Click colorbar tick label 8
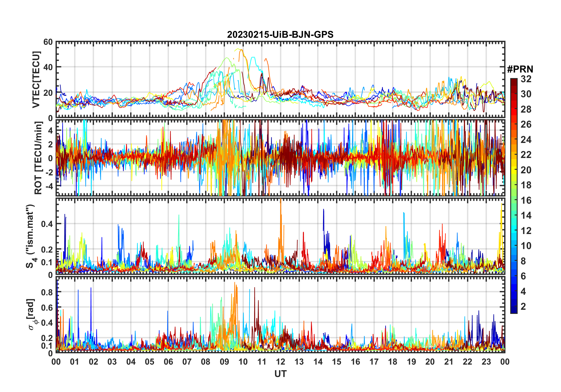 pos(523,261)
